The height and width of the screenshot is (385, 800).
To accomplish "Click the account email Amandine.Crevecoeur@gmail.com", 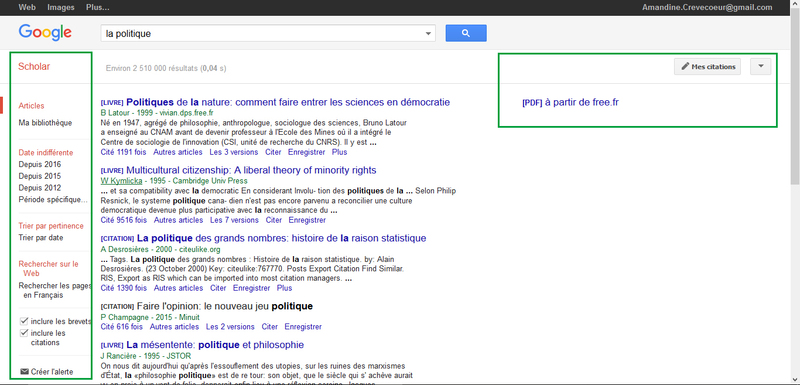I will (707, 7).
